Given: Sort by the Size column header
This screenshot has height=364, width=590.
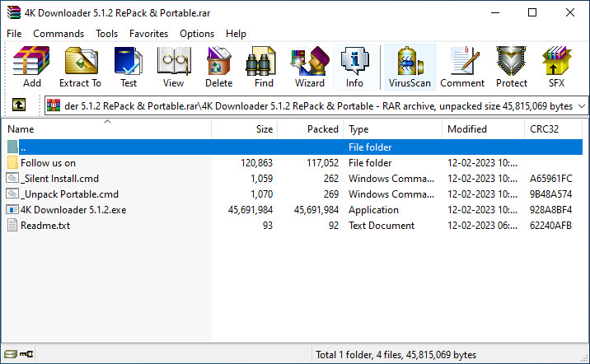Looking at the screenshot, I should (x=244, y=129).
